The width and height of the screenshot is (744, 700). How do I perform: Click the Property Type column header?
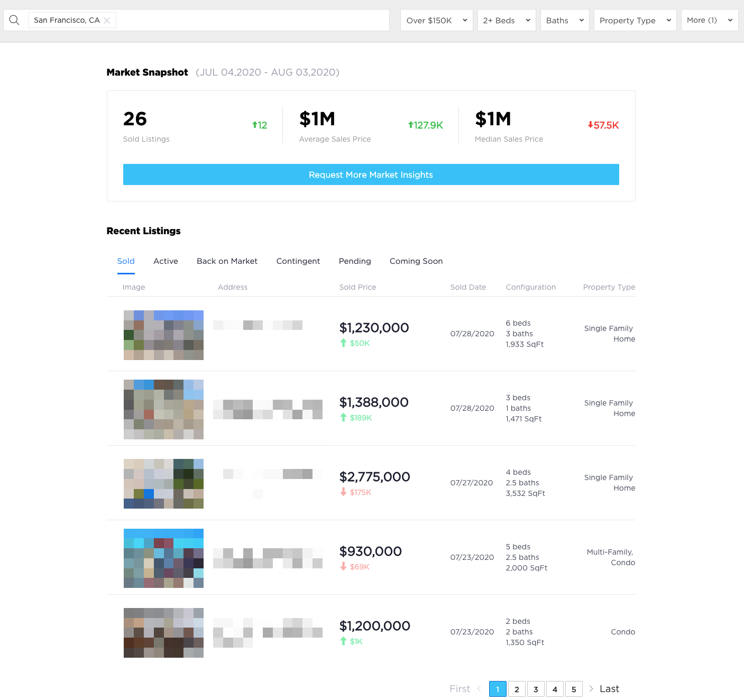[609, 287]
